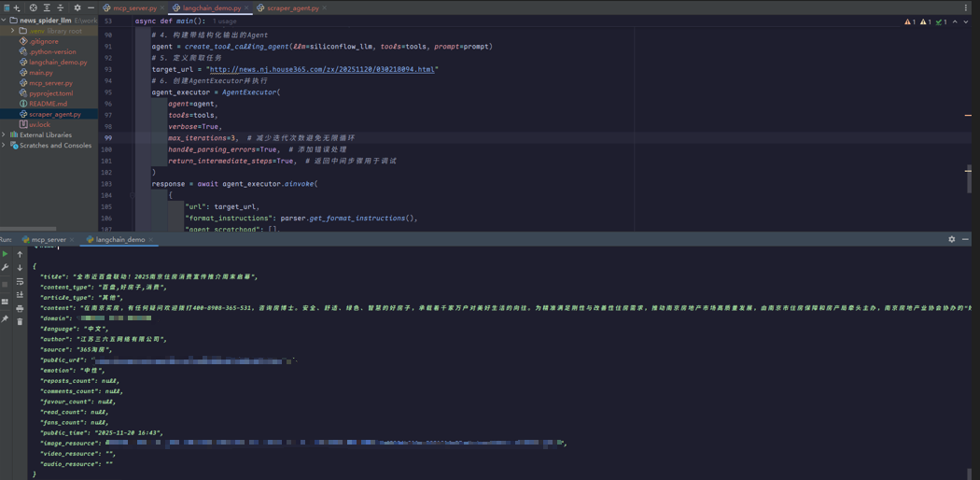The width and height of the screenshot is (980, 480).
Task: Go to previous highlighted problem arrow
Action: click(x=956, y=21)
